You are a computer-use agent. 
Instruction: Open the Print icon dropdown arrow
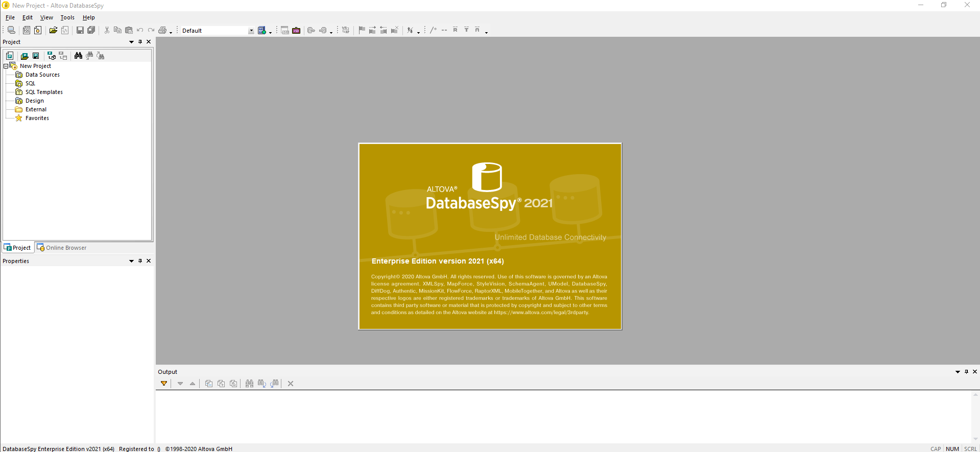tap(171, 32)
